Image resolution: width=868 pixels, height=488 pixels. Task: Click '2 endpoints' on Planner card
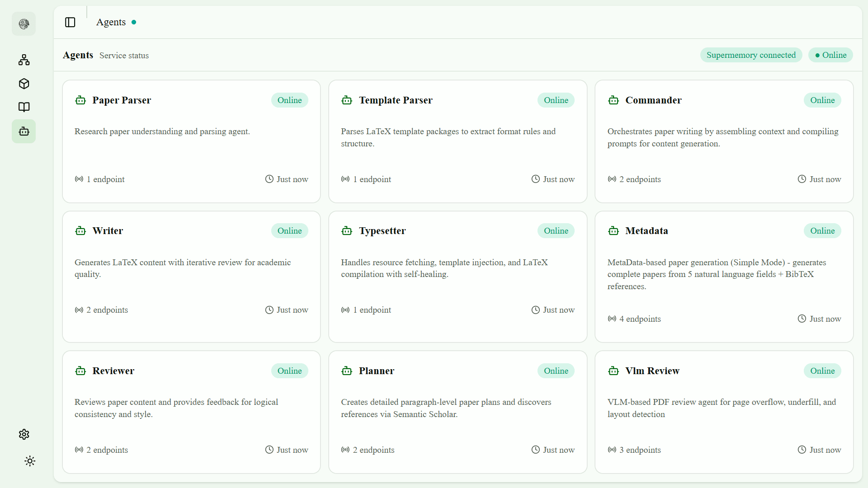[x=373, y=450]
